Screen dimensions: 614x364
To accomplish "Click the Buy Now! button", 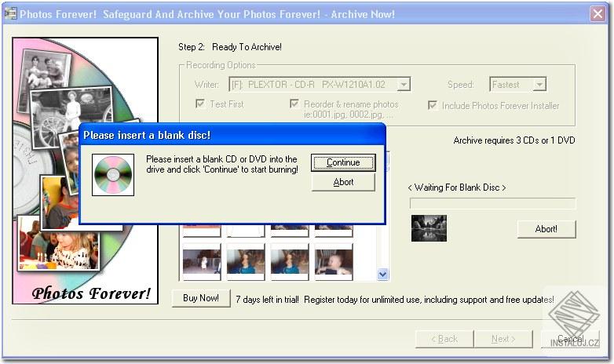I will (201, 298).
